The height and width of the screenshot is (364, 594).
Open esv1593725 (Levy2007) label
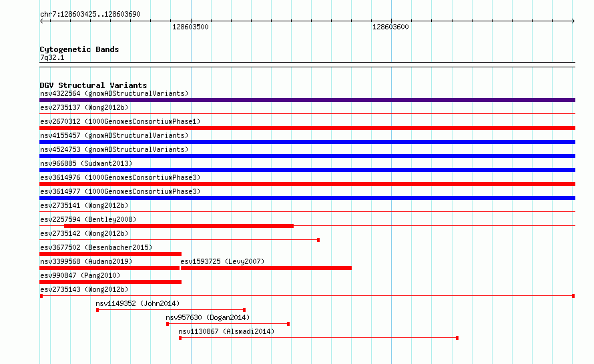pos(222,261)
